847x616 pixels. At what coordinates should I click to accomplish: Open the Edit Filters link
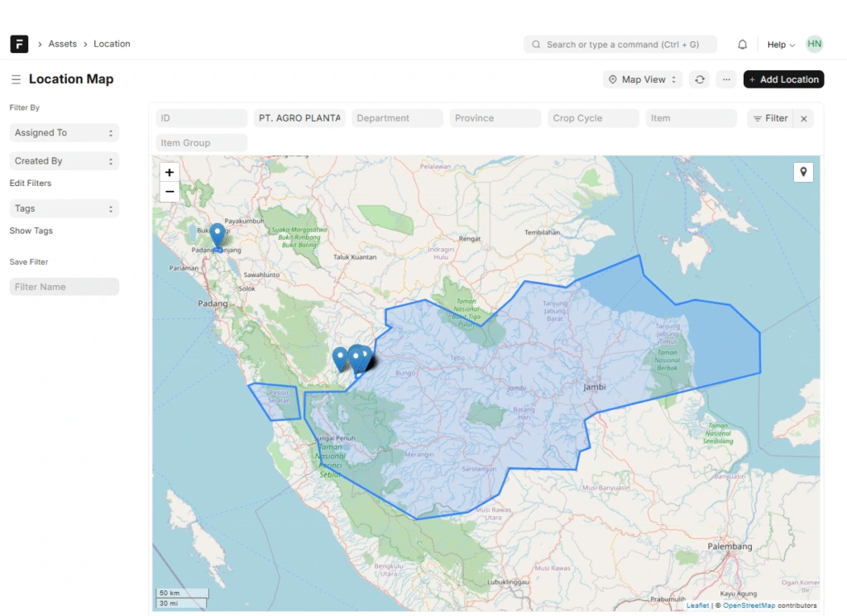pyautogui.click(x=31, y=183)
